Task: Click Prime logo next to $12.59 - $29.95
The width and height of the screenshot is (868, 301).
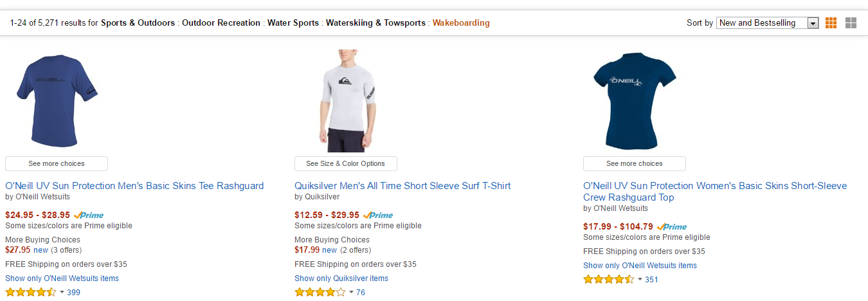Action: coord(378,215)
